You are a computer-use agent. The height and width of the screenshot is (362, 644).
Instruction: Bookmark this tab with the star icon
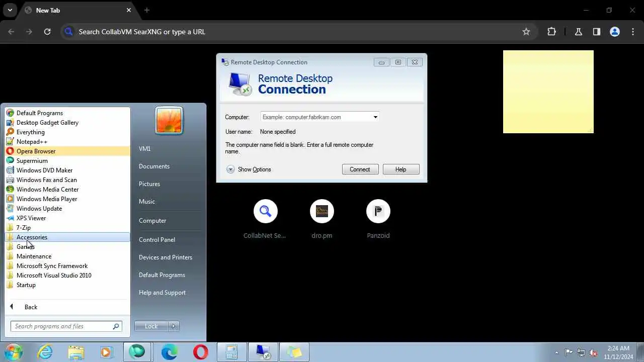click(526, 32)
